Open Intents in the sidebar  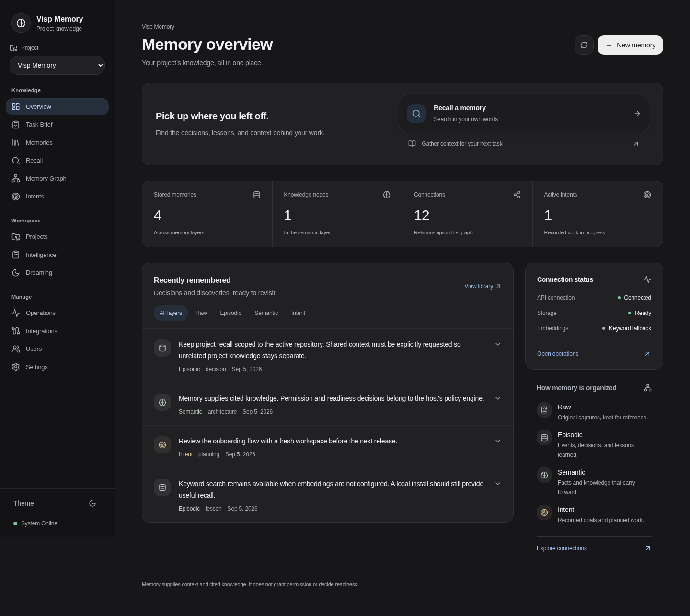tap(57, 197)
